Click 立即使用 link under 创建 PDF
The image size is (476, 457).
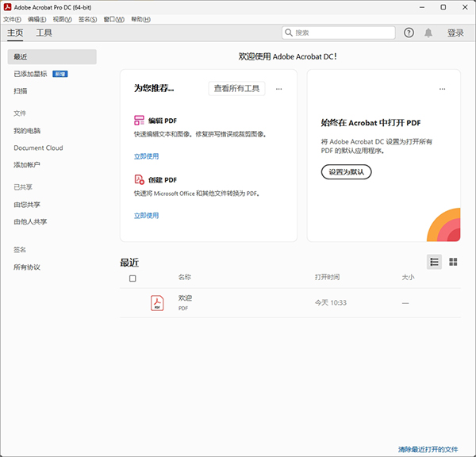point(146,215)
